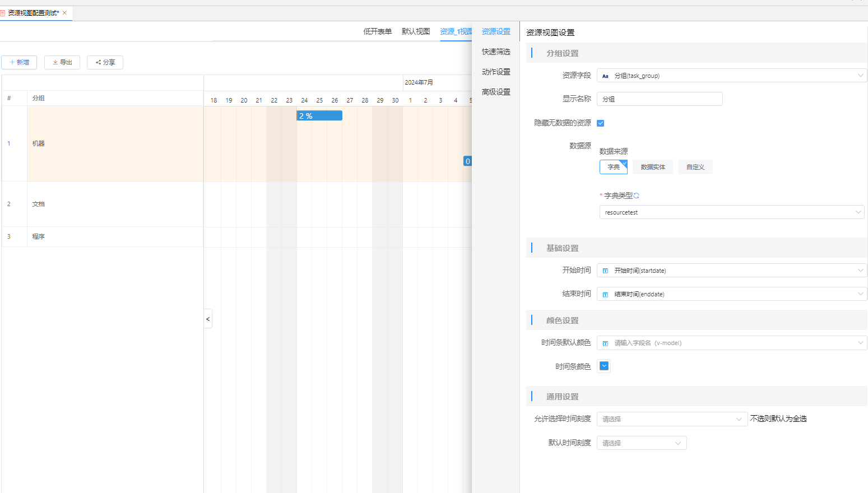Choose 自定义 data source option

(695, 167)
